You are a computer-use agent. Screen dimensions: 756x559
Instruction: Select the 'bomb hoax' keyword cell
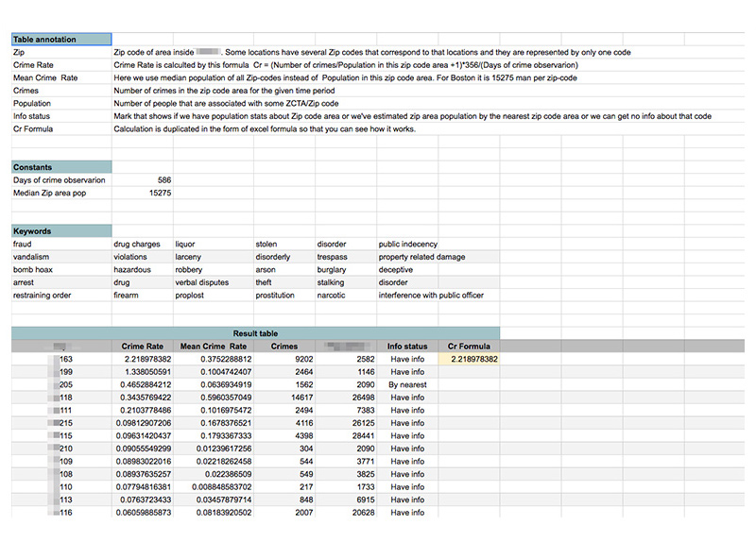coord(60,270)
